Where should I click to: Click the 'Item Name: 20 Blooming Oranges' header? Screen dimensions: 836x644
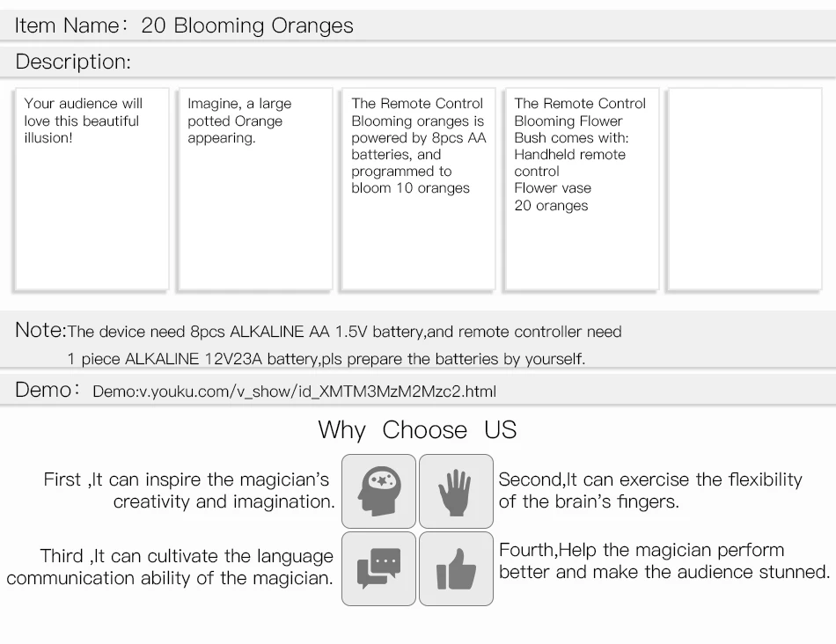tap(184, 26)
